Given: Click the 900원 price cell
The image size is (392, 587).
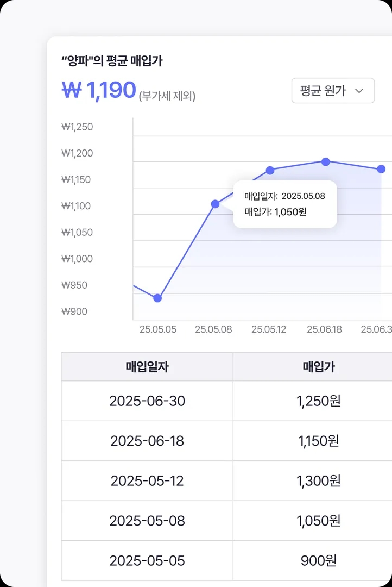Looking at the screenshot, I should [318, 560].
